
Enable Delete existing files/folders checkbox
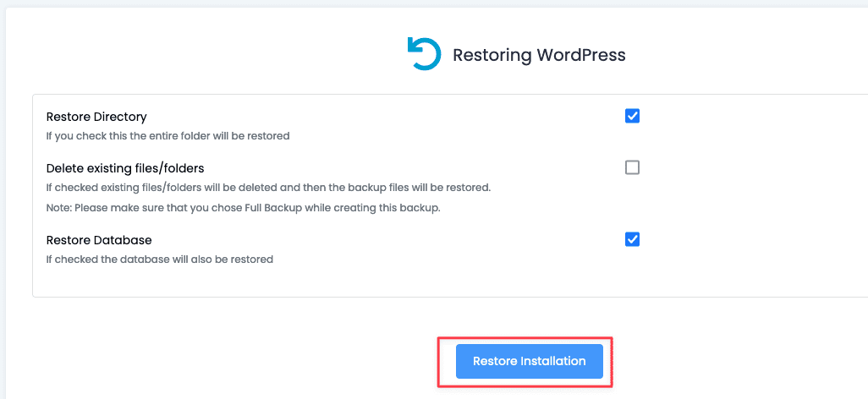point(632,167)
